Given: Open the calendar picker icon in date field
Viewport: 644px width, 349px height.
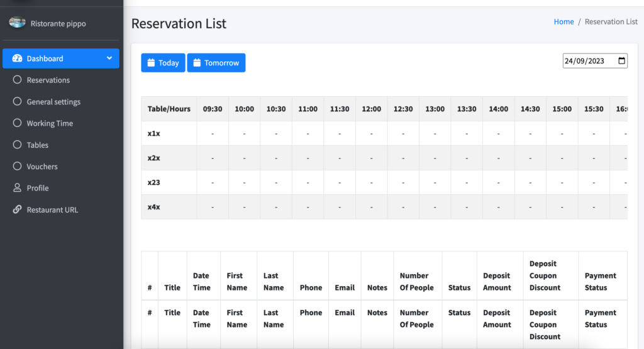Looking at the screenshot, I should click(x=622, y=61).
